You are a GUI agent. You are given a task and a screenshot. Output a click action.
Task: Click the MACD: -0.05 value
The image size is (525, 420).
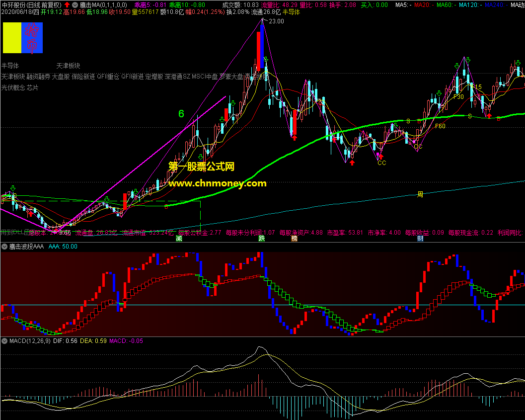pos(126,341)
